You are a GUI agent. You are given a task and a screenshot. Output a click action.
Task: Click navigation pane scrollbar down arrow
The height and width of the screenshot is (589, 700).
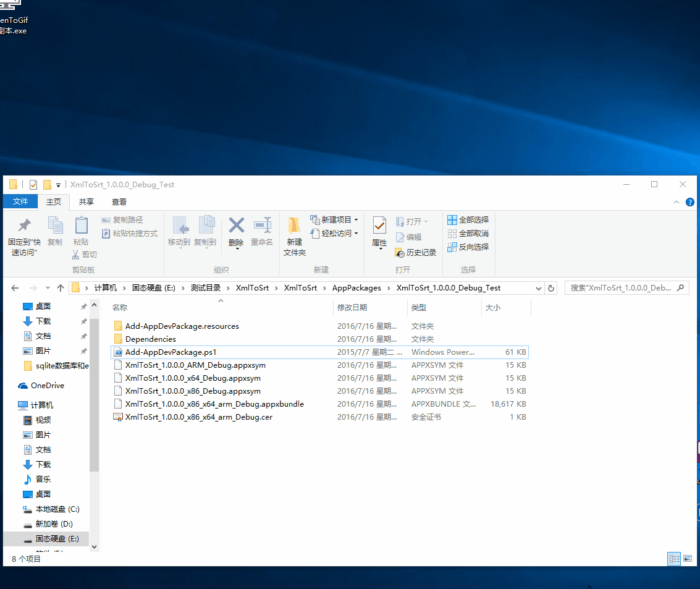click(x=94, y=546)
